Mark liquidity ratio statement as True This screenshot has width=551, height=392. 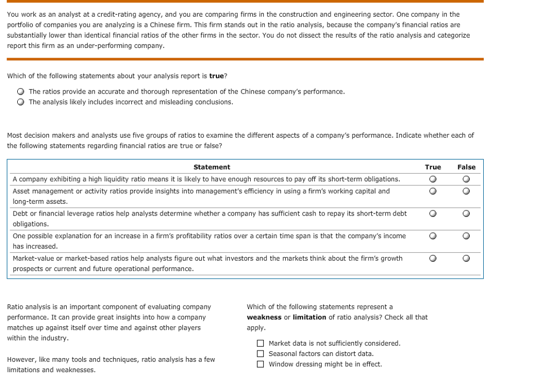click(x=433, y=179)
